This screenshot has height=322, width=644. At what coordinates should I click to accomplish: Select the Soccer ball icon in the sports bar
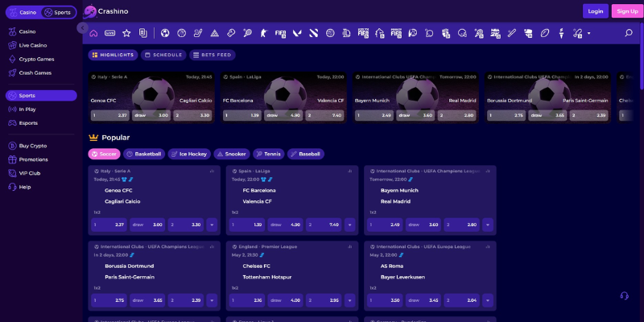point(165,33)
